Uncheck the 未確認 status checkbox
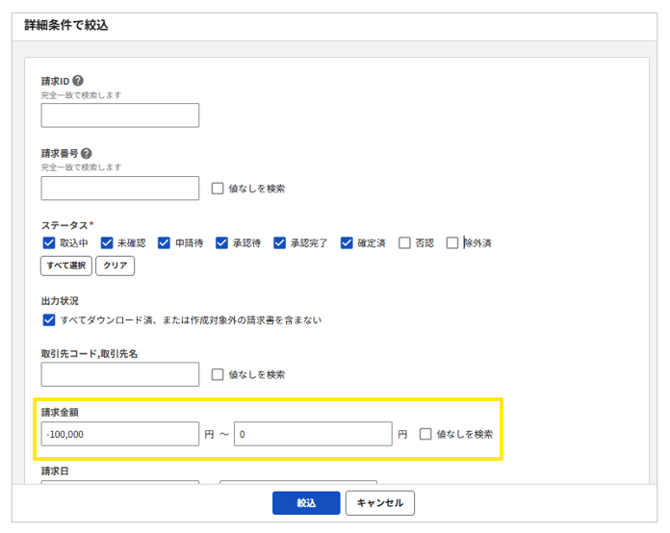Viewport: 670px width, 533px height. click(106, 243)
